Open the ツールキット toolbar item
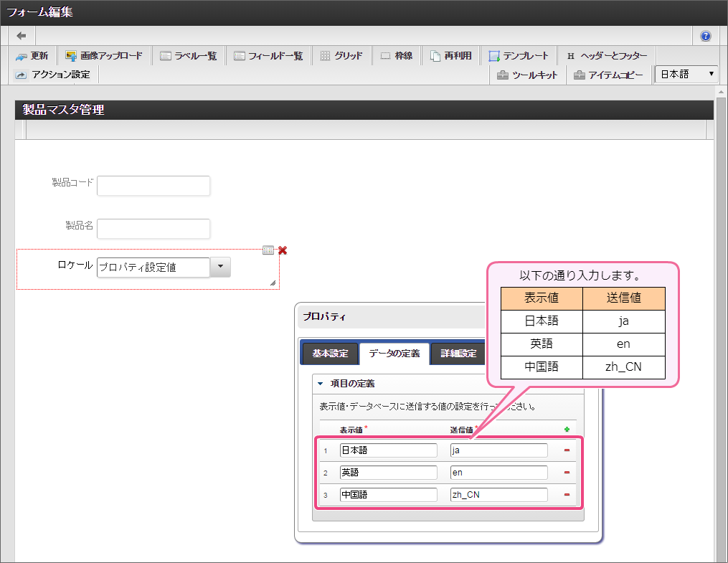728x563 pixels. (527, 75)
